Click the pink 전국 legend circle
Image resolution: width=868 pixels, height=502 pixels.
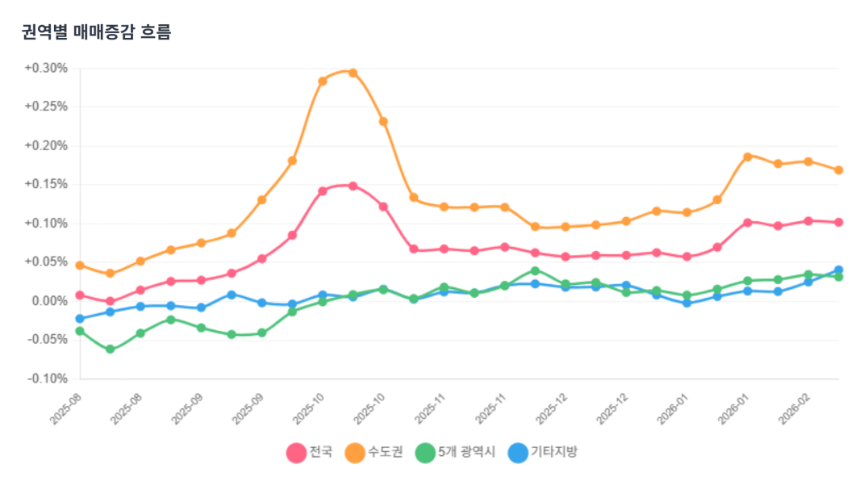[296, 453]
